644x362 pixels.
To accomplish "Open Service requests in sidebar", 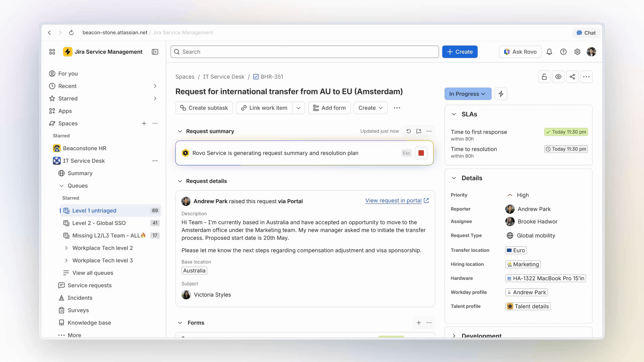I will (x=90, y=285).
